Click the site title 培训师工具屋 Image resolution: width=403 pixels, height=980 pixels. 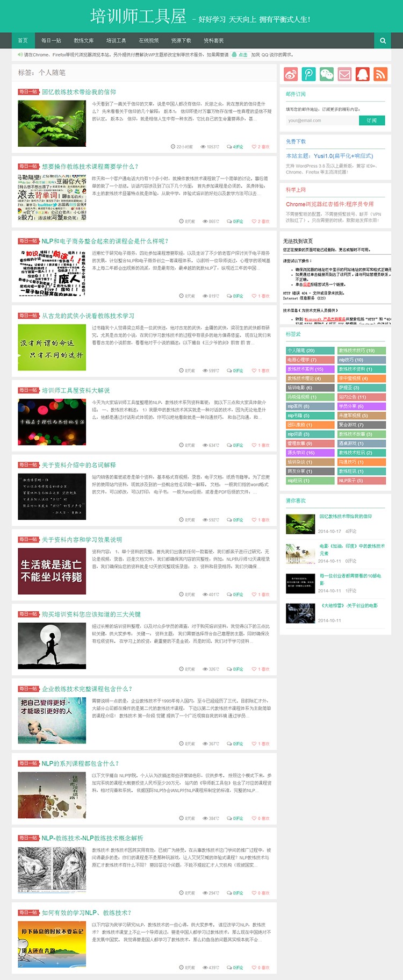tap(138, 17)
